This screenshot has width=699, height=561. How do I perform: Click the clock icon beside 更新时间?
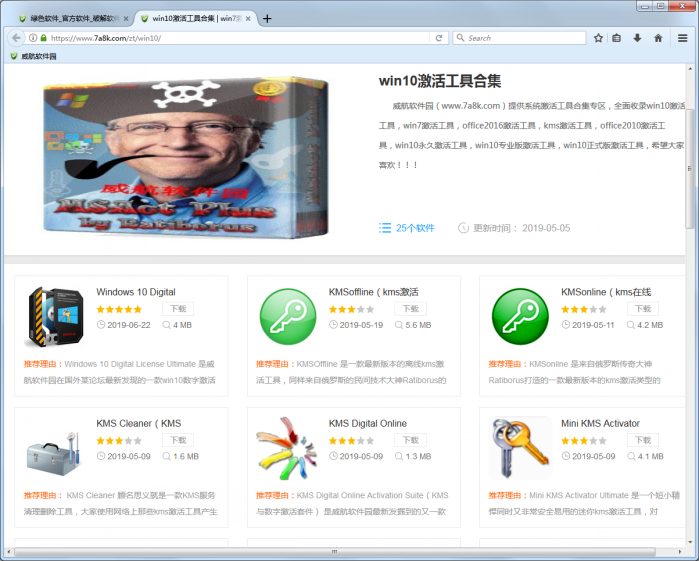tap(463, 228)
